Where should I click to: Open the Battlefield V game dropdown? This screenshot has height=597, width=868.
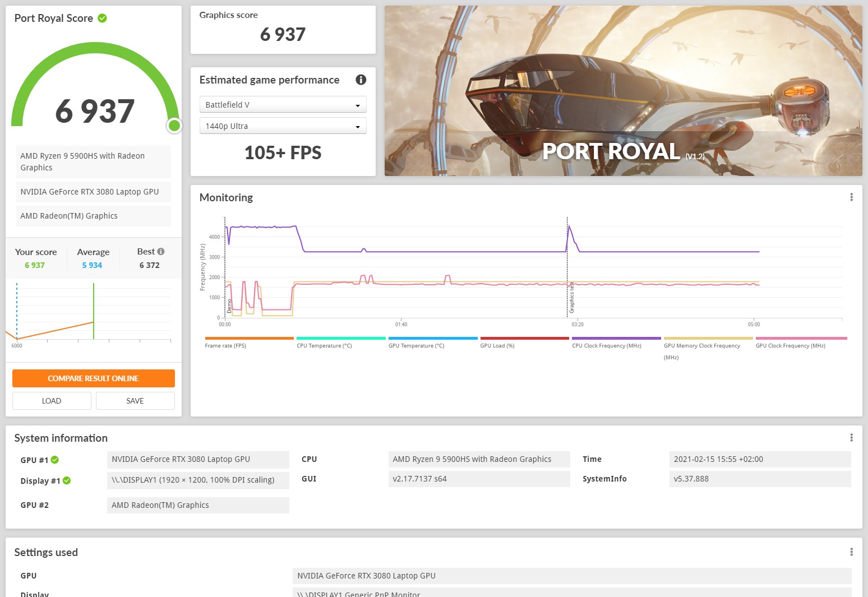[x=283, y=105]
